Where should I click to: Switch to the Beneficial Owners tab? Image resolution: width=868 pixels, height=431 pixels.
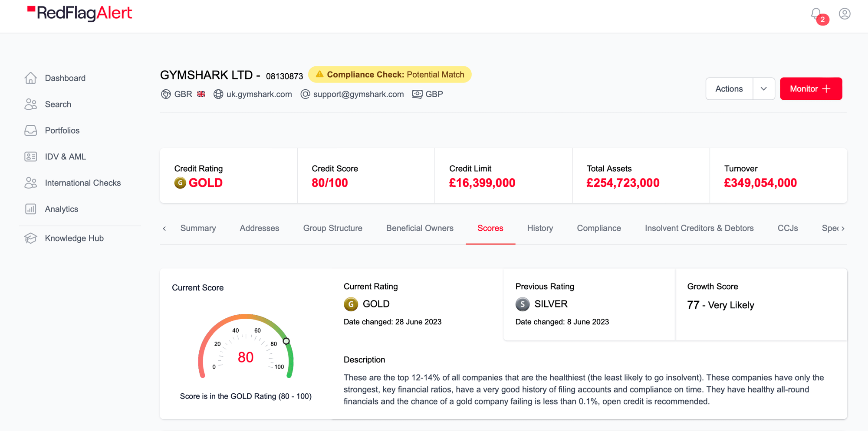coord(420,228)
